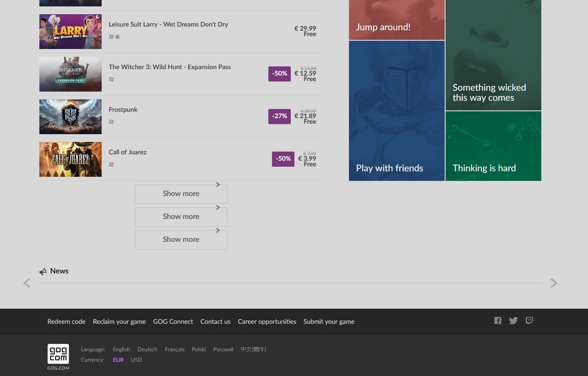
Task: Open the Frostpunk game thumbnail
Action: pyautogui.click(x=71, y=117)
